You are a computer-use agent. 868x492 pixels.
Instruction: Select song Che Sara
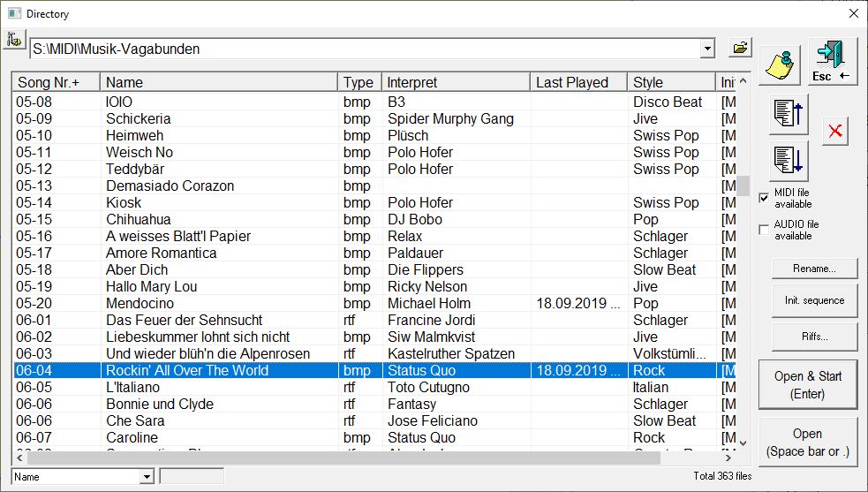pos(135,421)
